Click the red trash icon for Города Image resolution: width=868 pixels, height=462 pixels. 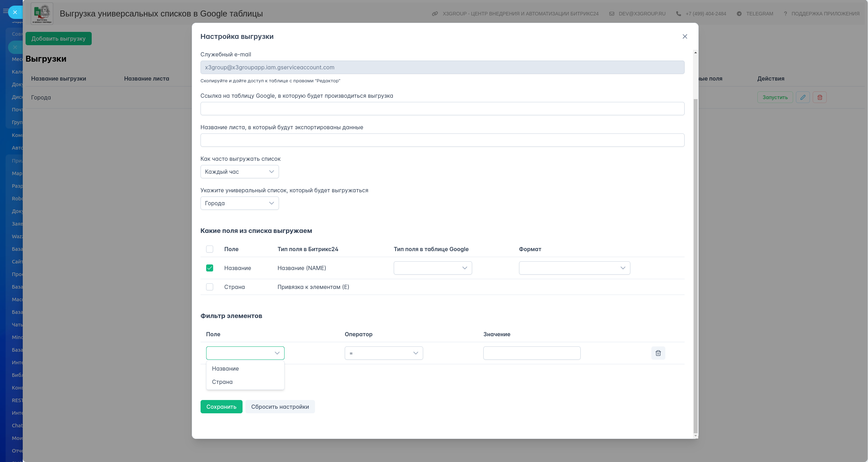click(820, 97)
